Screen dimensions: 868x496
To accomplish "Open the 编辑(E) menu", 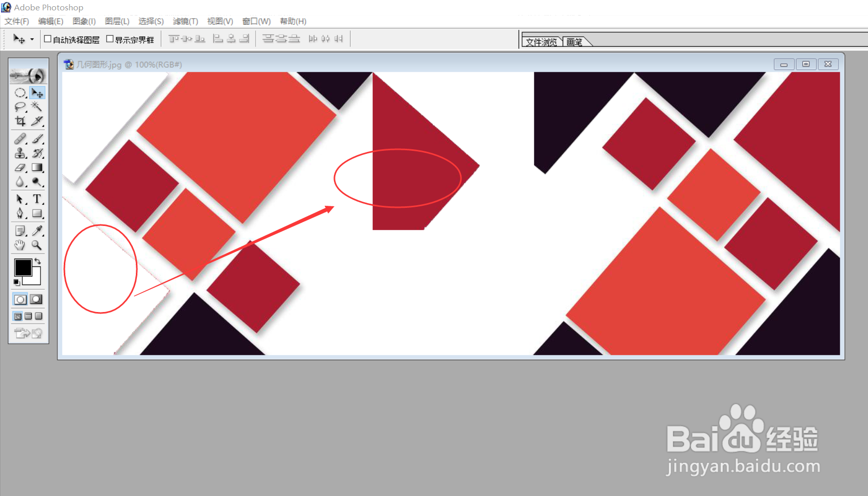I will [50, 21].
